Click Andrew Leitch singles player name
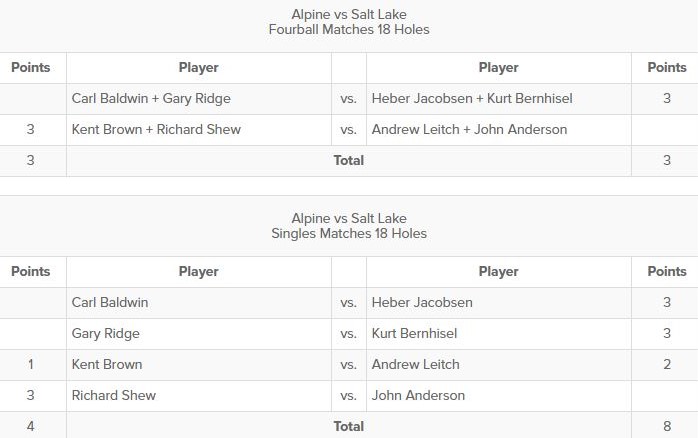 pyautogui.click(x=415, y=365)
